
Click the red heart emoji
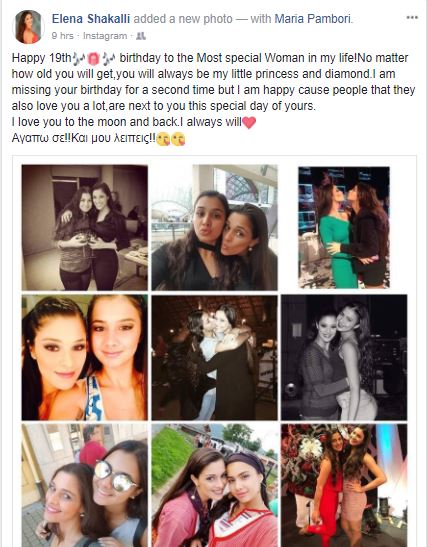point(249,122)
